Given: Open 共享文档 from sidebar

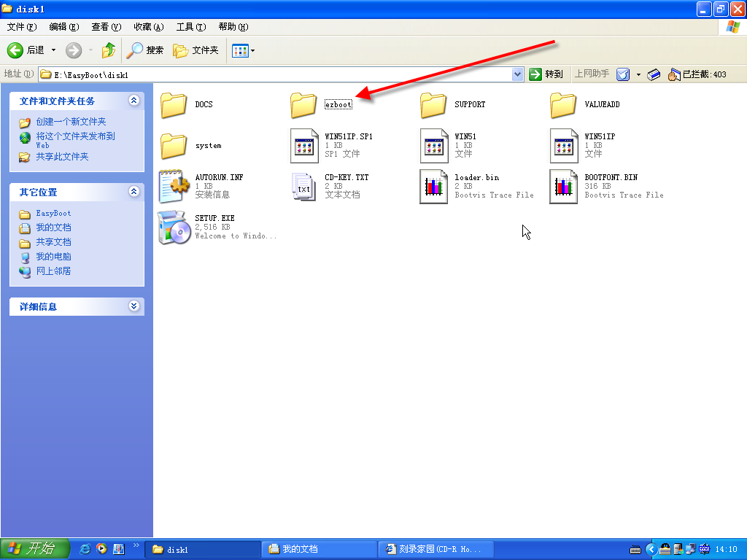Looking at the screenshot, I should [x=53, y=242].
